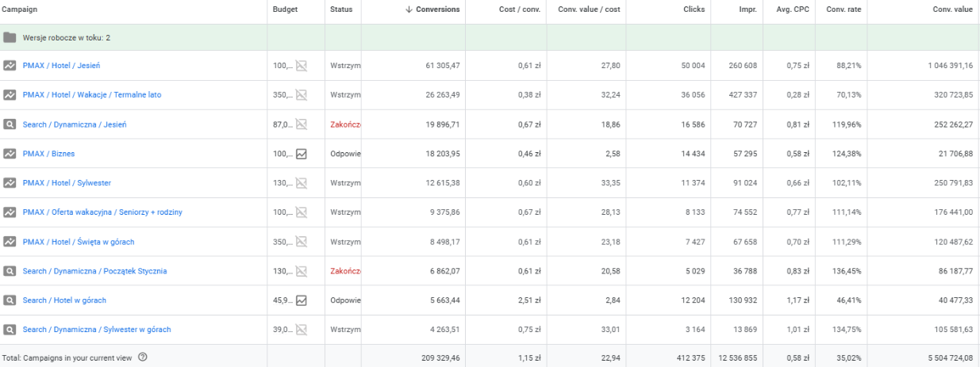Select budget value 45,9 in Hotel w górach row
This screenshot has height=367, width=980.
(x=282, y=300)
